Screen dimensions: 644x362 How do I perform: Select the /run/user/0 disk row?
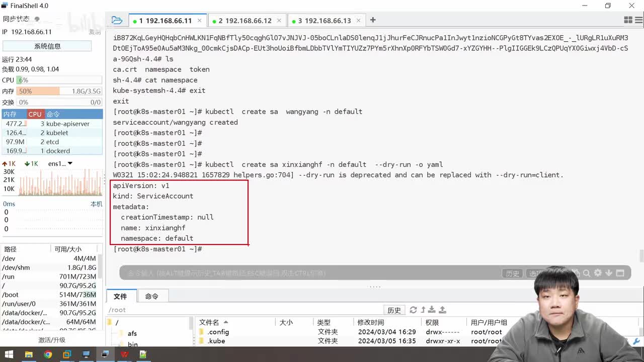[49, 304]
